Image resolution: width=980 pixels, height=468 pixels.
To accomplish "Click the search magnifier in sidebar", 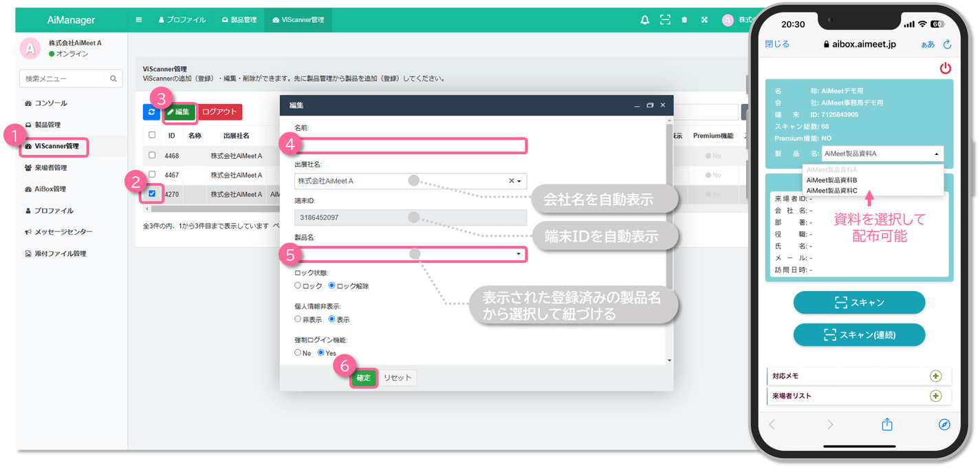I will pyautogui.click(x=113, y=78).
